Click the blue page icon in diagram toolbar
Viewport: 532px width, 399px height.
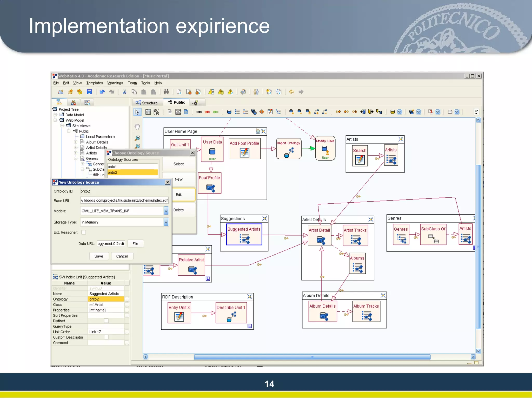(x=186, y=112)
